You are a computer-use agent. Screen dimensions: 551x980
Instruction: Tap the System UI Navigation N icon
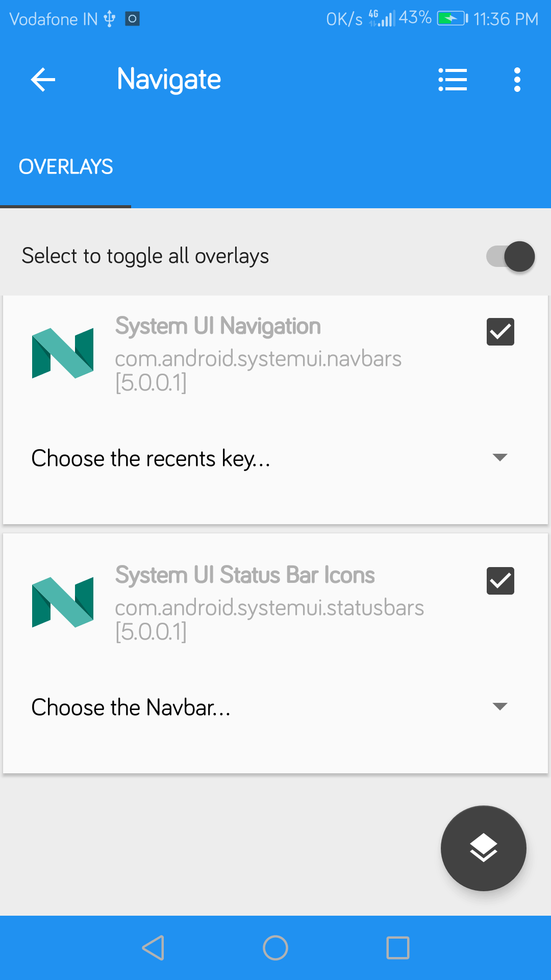click(63, 353)
